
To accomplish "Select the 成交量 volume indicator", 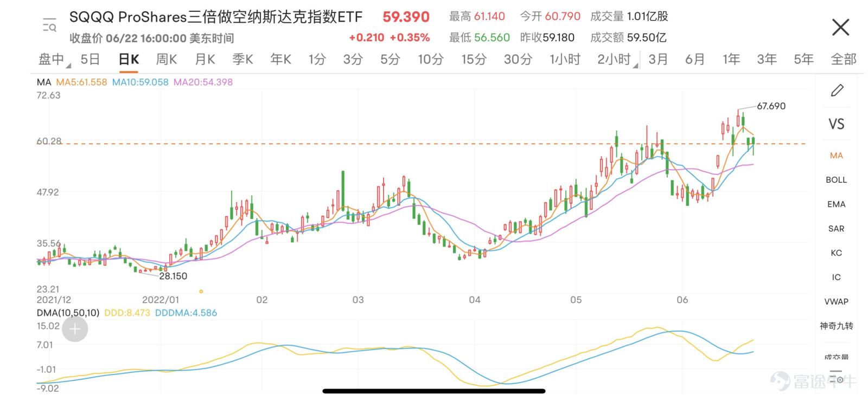I will (x=837, y=357).
